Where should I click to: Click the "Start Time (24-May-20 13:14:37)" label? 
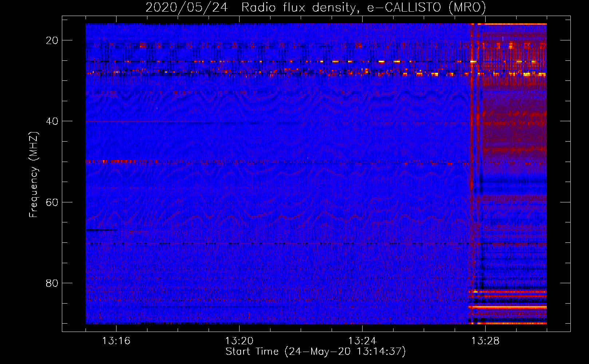click(316, 352)
